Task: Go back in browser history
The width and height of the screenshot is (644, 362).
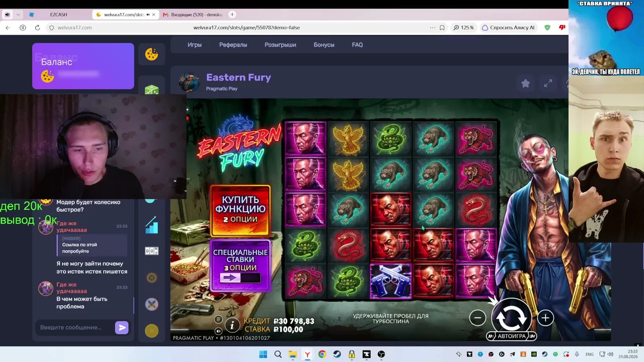Action: point(8,28)
